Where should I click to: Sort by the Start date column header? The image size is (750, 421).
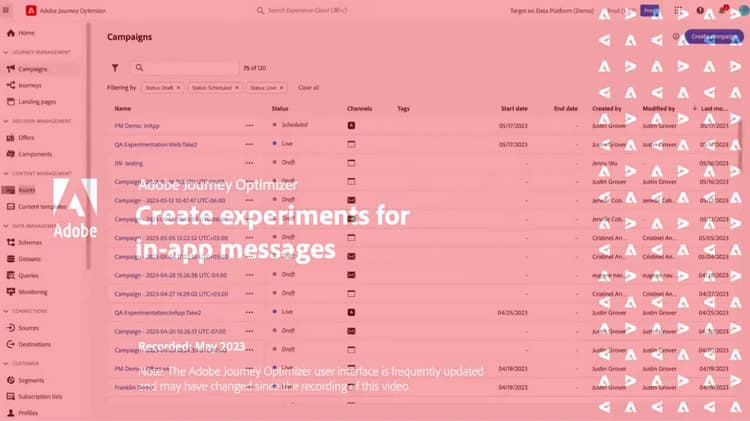(x=514, y=109)
